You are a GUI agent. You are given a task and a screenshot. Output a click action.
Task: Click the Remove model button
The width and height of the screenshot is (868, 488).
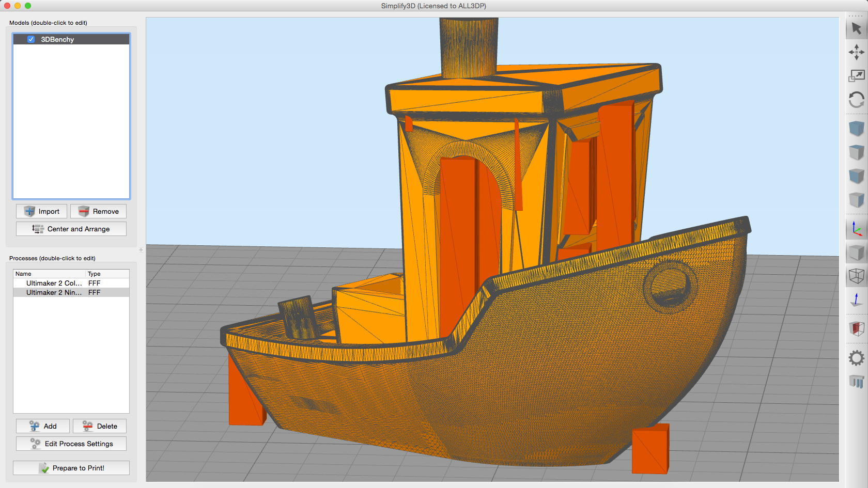point(98,211)
